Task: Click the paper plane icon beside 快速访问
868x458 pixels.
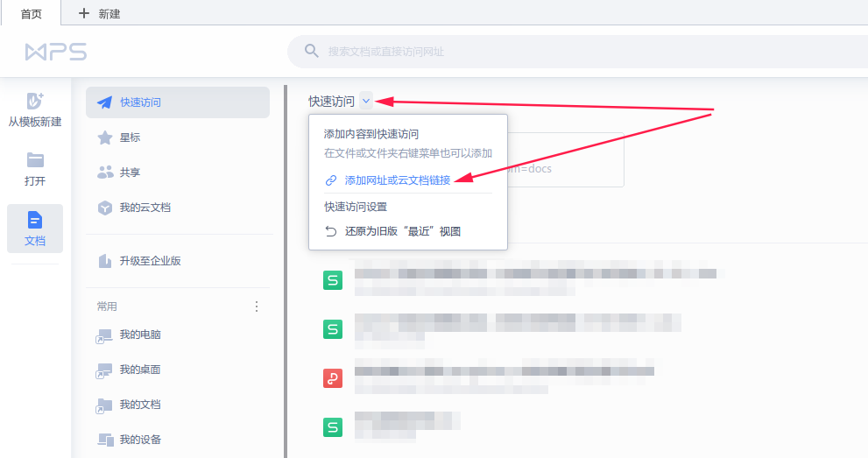Action: (104, 102)
